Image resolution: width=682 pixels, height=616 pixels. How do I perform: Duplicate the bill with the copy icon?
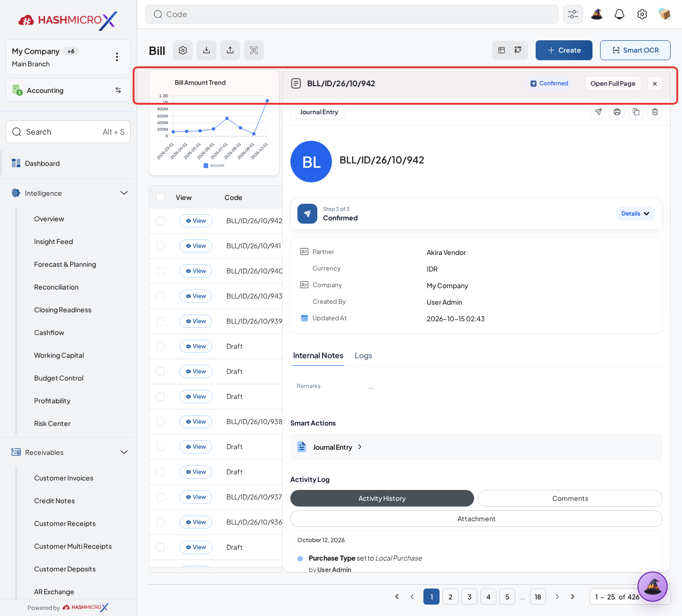coord(636,112)
